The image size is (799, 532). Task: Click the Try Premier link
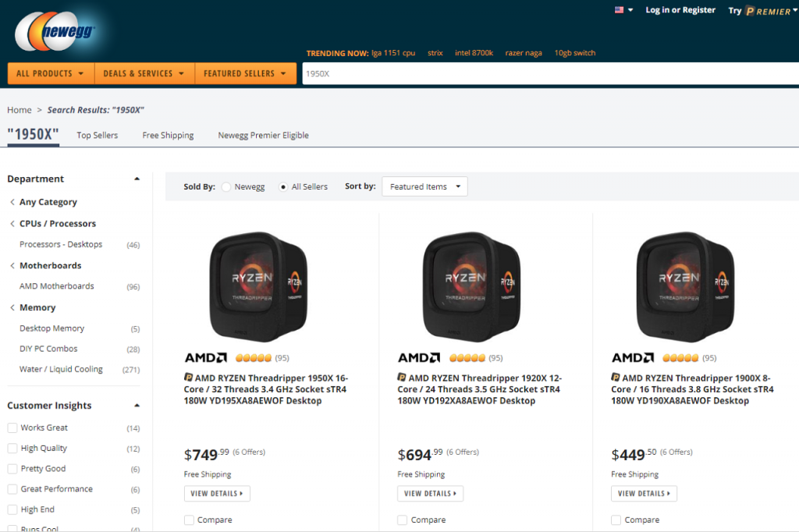point(762,10)
